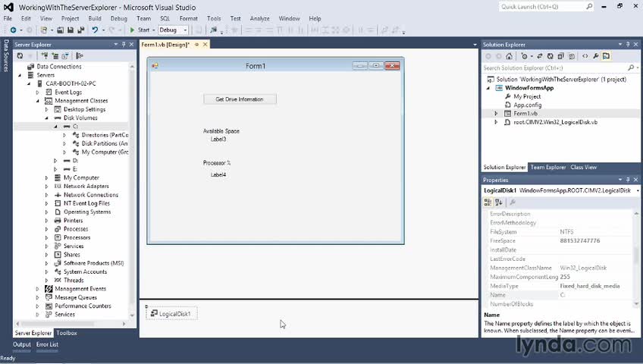
Task: Expand the Processes node
Action: click(x=46, y=229)
